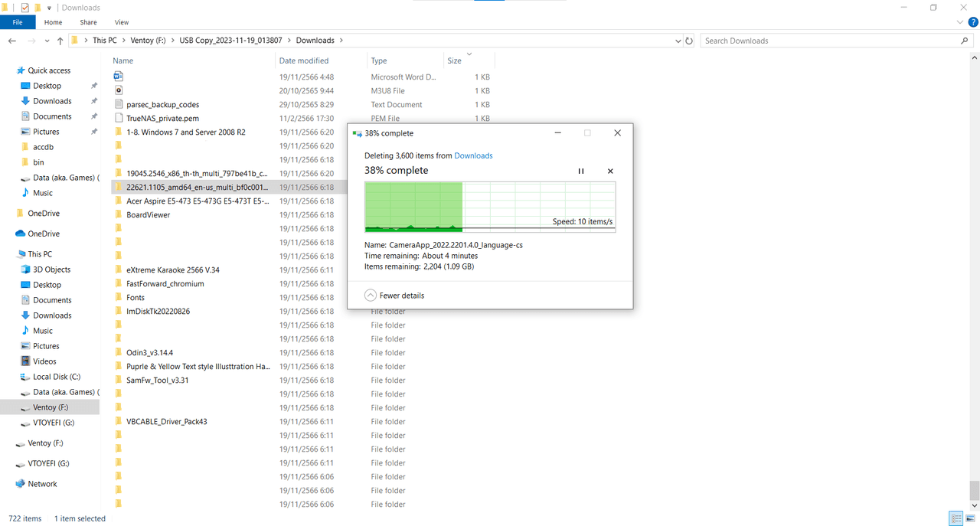Go up one folder level with the Up arrow
The width and height of the screenshot is (980, 526).
[60, 41]
